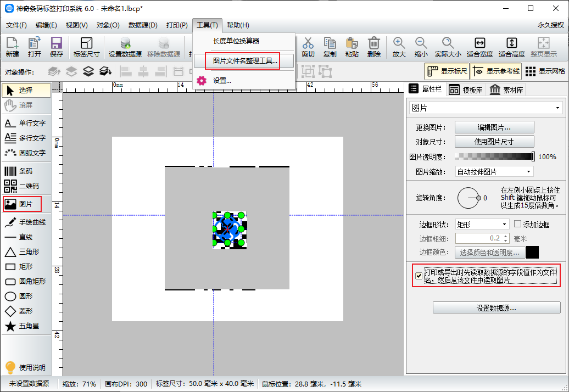
Task: Reset to 实际大小 actual size
Action: tap(448, 47)
